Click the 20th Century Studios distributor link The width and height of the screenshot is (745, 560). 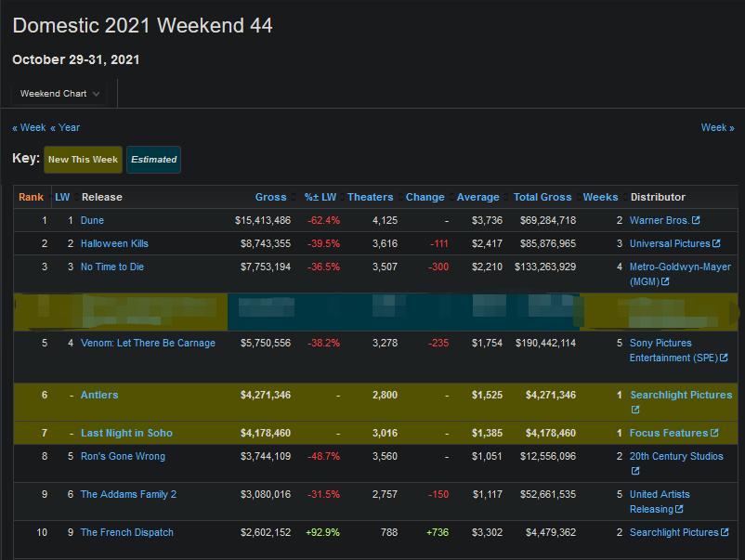[676, 457]
